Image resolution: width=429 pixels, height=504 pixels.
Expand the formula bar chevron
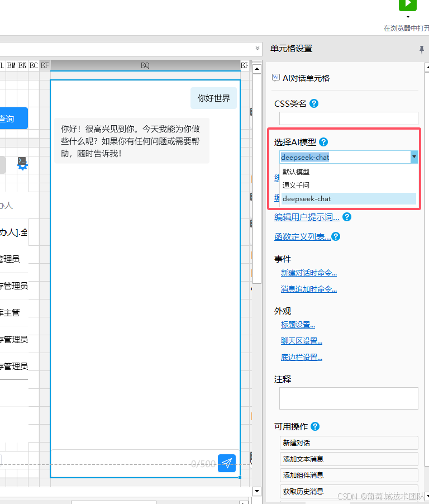[258, 49]
